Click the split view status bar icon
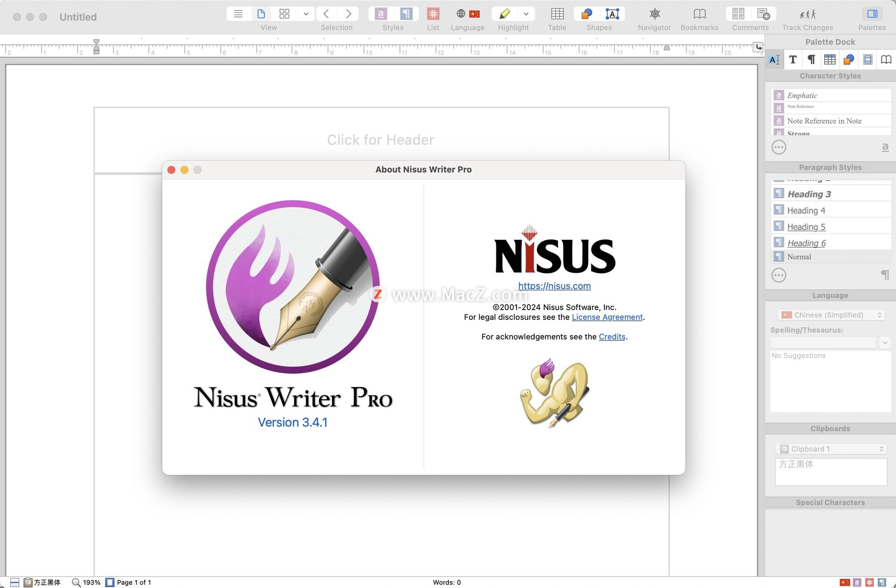 pos(14,582)
